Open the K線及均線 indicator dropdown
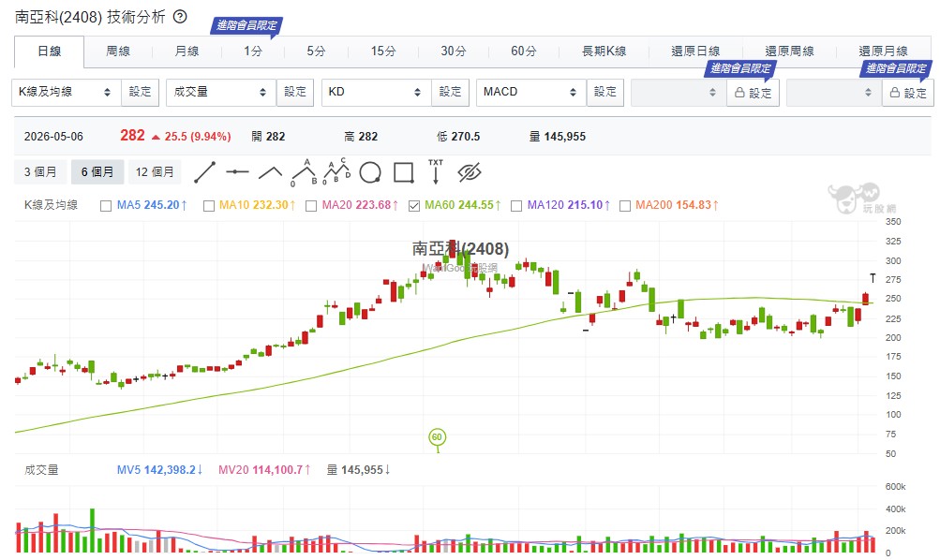This screenshot has height=560, width=940. pyautogui.click(x=67, y=92)
